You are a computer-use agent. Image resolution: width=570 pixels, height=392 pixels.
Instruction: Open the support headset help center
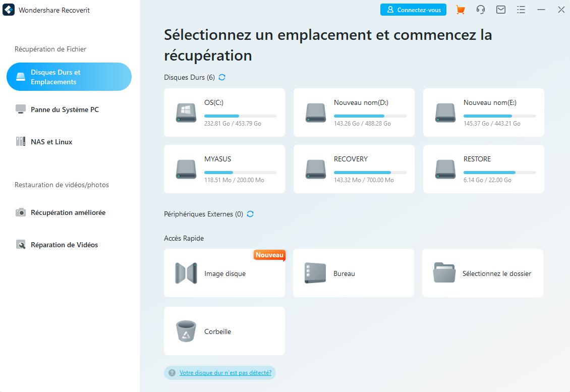480,9
